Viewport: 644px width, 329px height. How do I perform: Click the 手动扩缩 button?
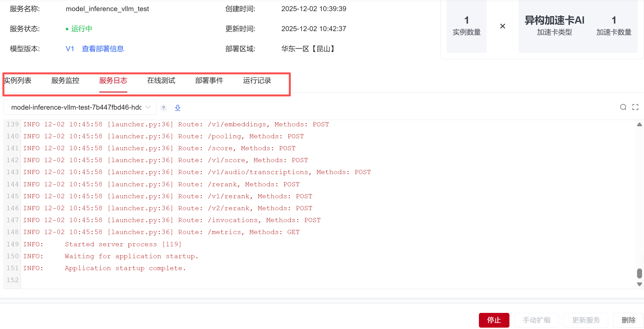click(x=536, y=320)
